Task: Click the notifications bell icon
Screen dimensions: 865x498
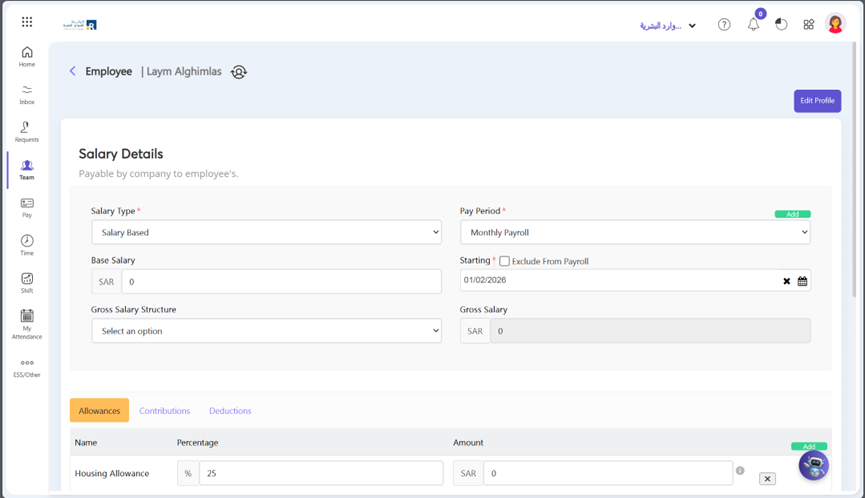Action: coord(753,25)
